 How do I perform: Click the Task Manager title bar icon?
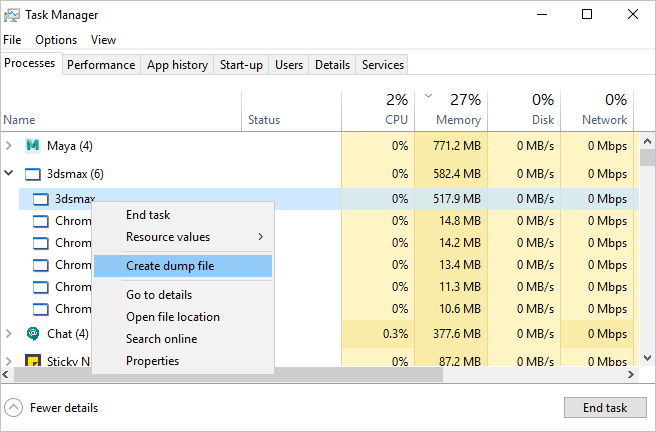[x=12, y=15]
